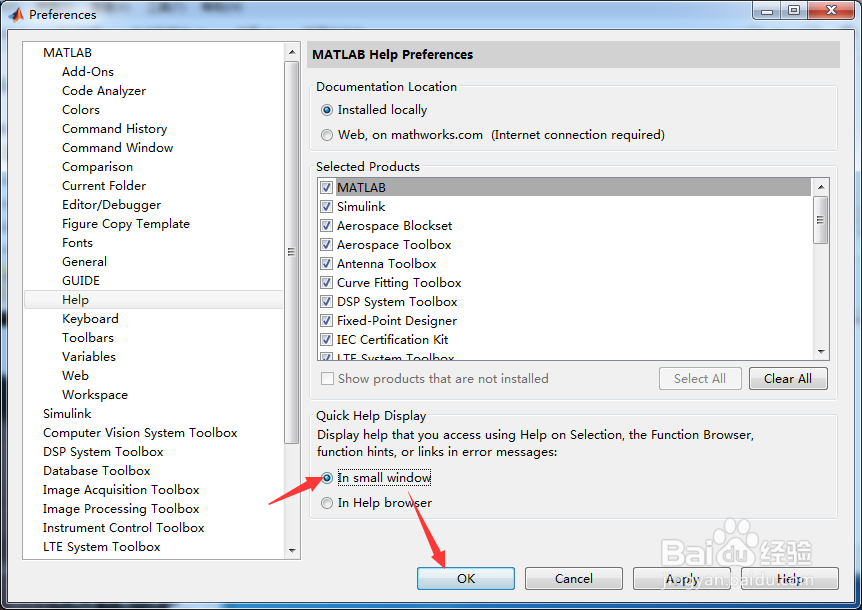Select Command Window in the tree
The height and width of the screenshot is (610, 862).
pyautogui.click(x=118, y=148)
